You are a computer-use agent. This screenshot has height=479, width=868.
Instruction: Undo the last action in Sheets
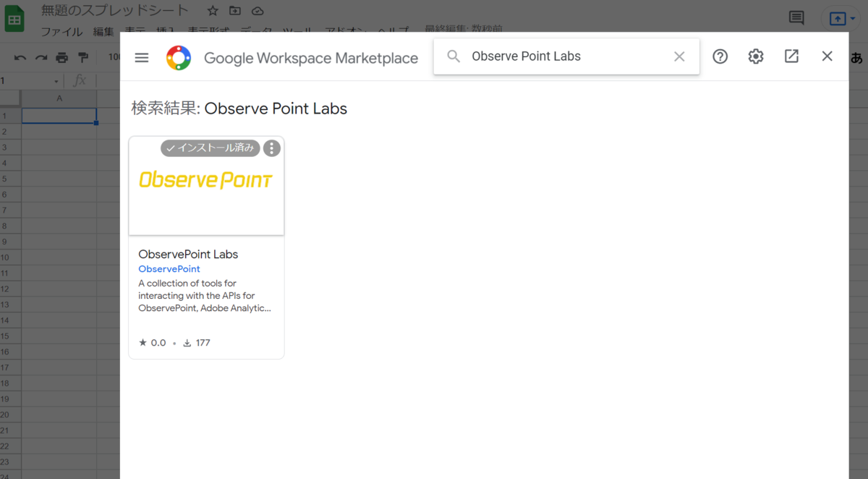click(20, 58)
